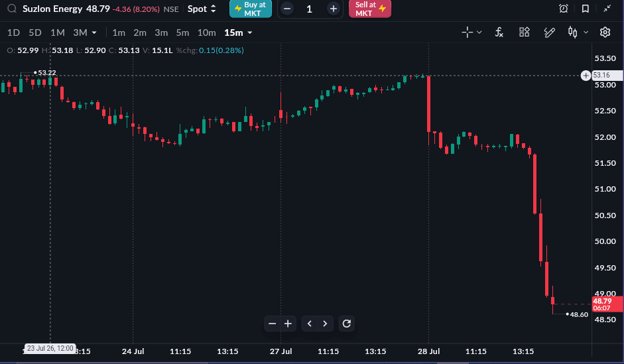624x364 pixels.
Task: Click Sell at MKT button
Action: [370, 9]
